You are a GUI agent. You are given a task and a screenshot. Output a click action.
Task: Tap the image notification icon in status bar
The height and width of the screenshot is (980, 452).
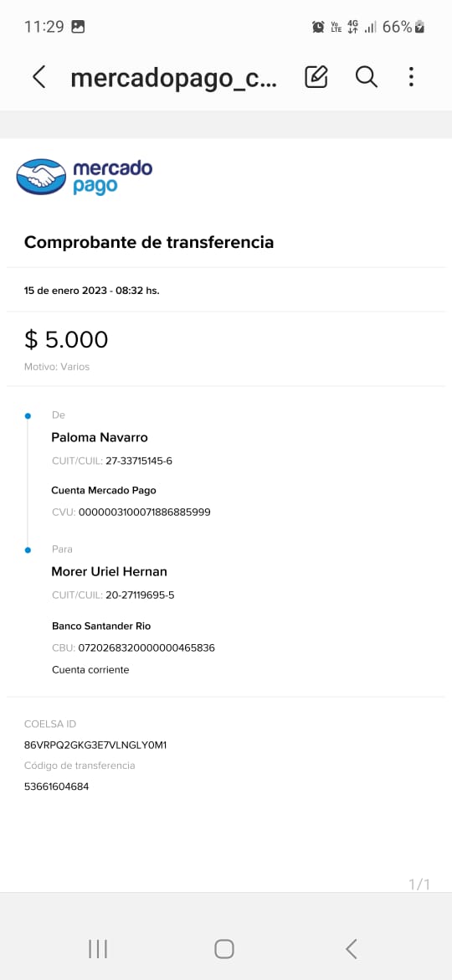click(x=78, y=27)
